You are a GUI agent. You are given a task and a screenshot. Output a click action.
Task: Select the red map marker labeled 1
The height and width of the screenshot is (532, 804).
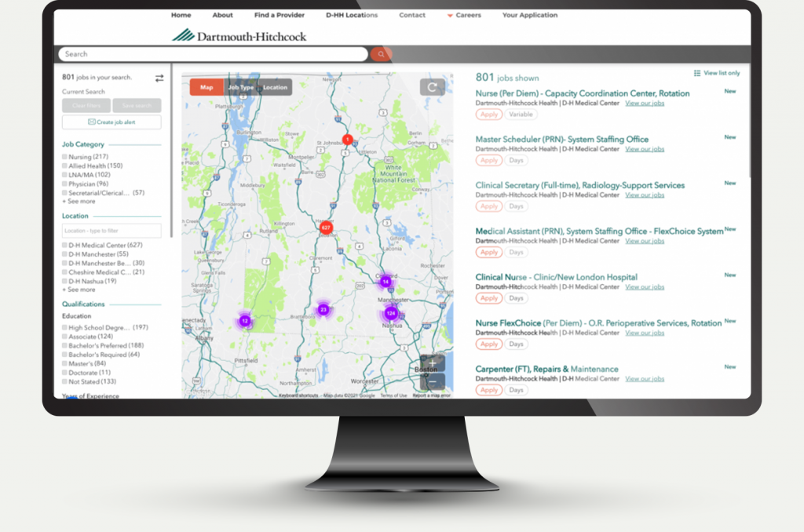[347, 140]
